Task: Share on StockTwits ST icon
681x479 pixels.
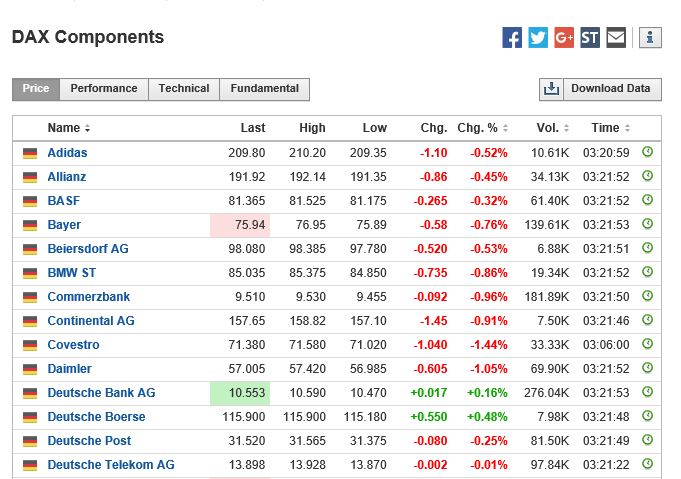Action: coord(590,38)
